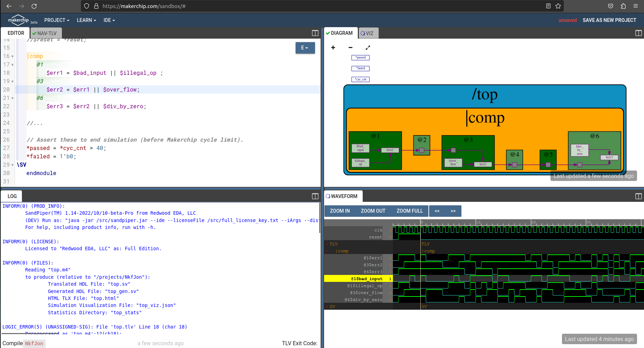This screenshot has width=644, height=348.
Task: Click the $err1 node in the diagram
Action: (x=390, y=150)
